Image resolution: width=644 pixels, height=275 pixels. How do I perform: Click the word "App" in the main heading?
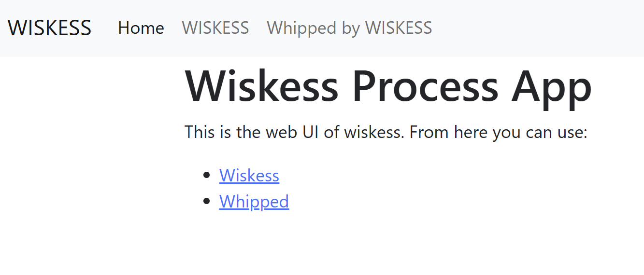[552, 87]
